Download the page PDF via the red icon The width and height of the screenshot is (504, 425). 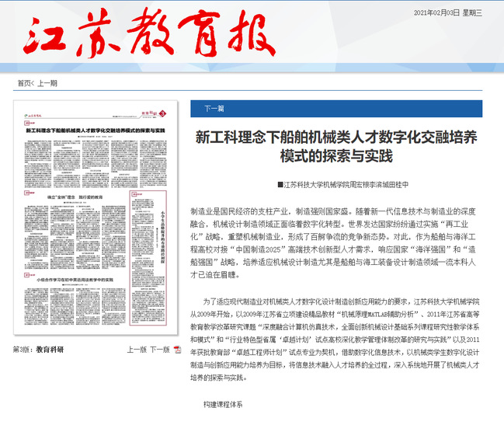click(x=177, y=350)
